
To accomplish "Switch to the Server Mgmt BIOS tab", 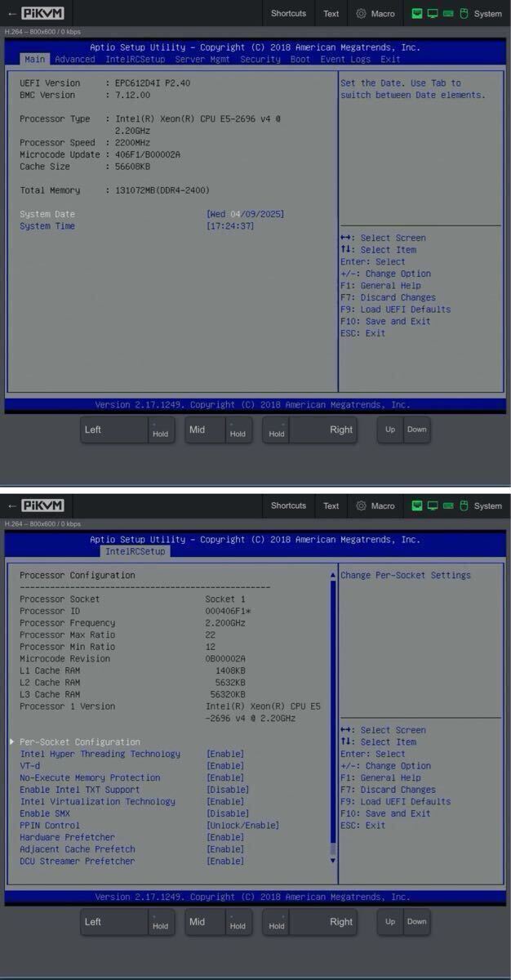I will (202, 59).
